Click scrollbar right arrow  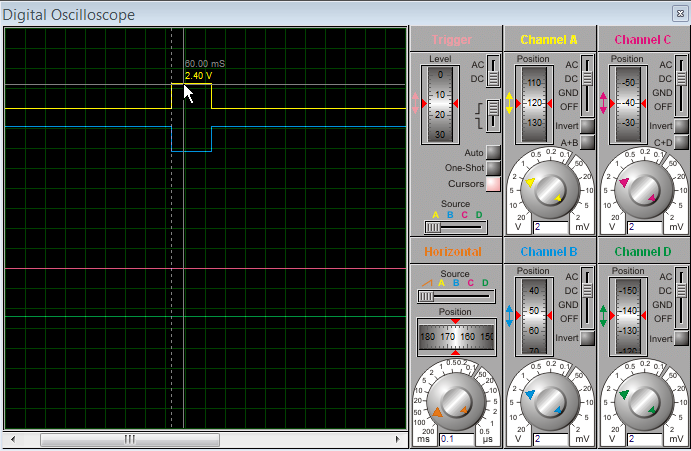point(398,439)
